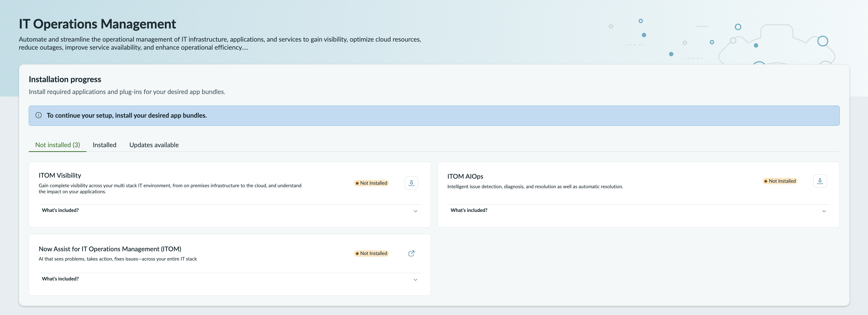Click the ITOM Visibility card title
This screenshot has height=315, width=868.
tap(60, 176)
